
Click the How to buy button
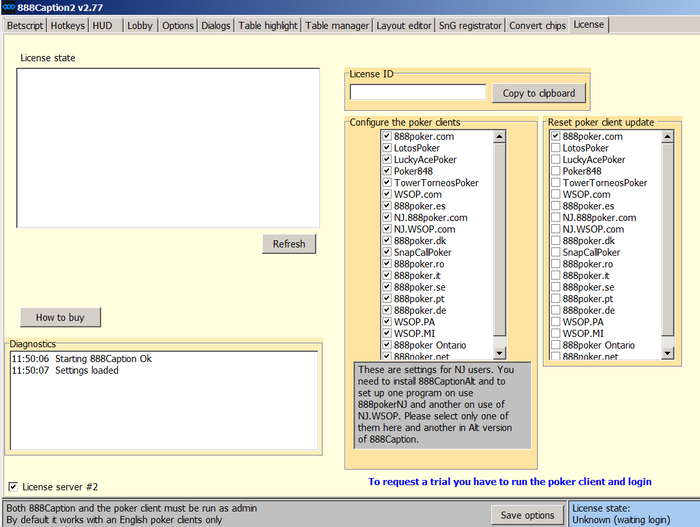(x=60, y=317)
